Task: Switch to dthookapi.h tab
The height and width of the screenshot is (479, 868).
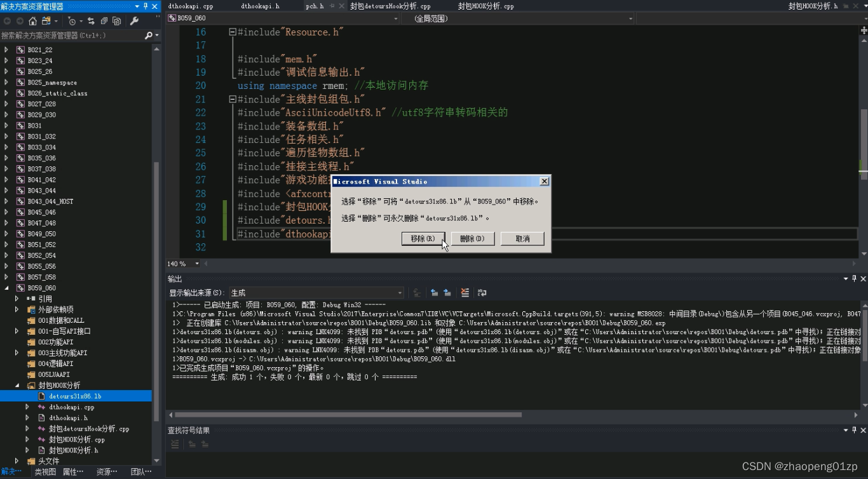Action: pos(260,6)
